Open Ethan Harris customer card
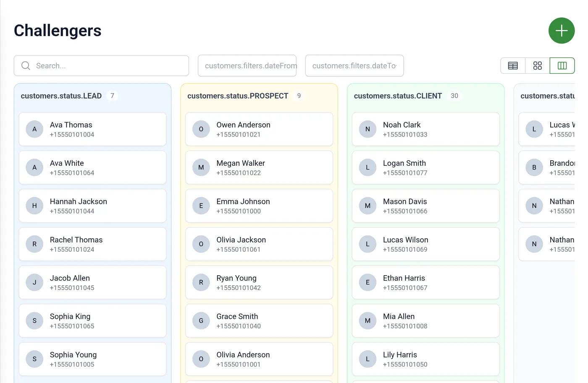588x383 pixels. 425,283
